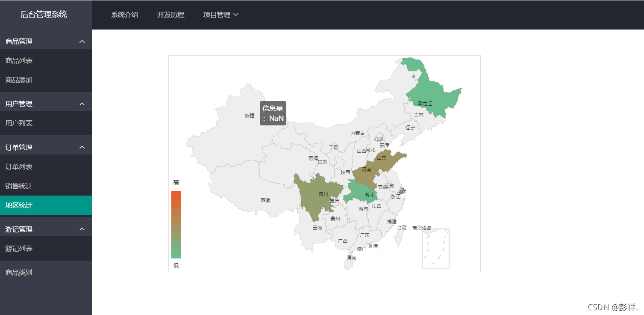Viewport: 644px width, 315px height.
Task: Select 广东 province on the map
Action: coord(365,235)
